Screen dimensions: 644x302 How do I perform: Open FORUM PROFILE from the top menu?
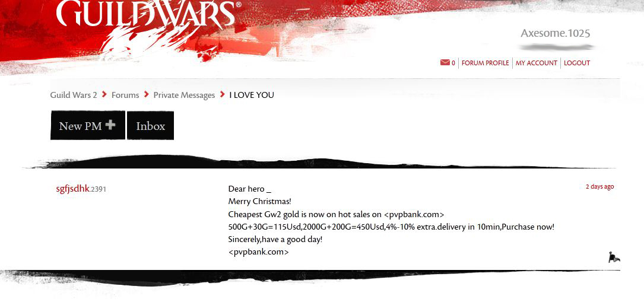click(485, 63)
